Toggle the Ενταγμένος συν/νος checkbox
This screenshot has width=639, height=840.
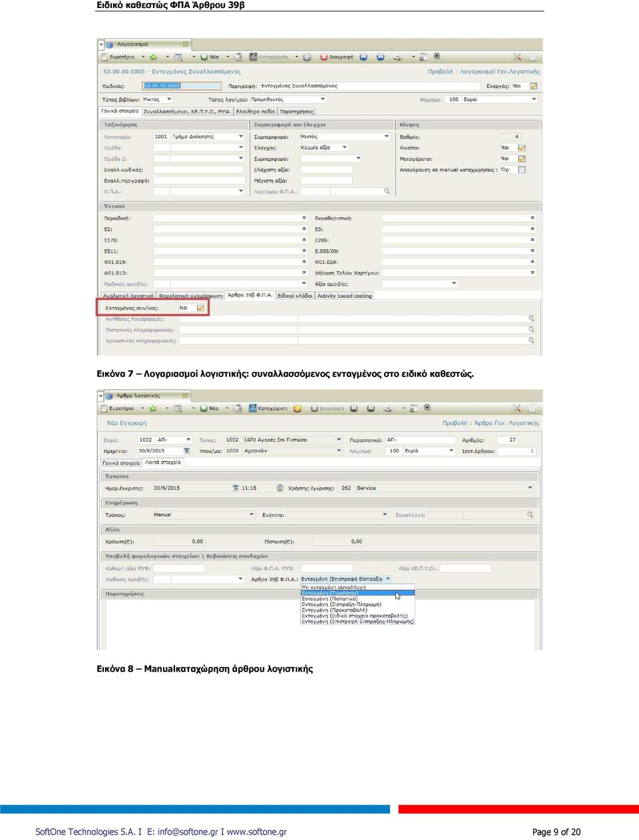click(200, 308)
